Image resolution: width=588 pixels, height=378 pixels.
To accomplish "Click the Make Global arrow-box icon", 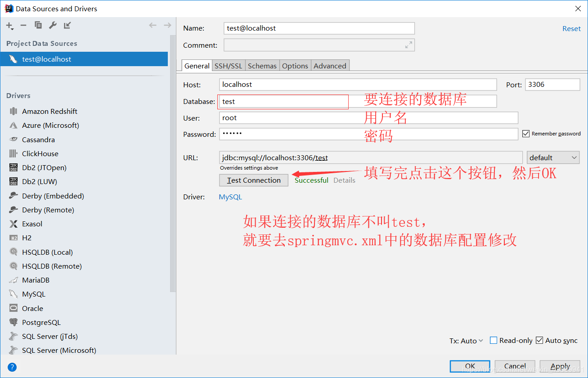I will 67,25.
